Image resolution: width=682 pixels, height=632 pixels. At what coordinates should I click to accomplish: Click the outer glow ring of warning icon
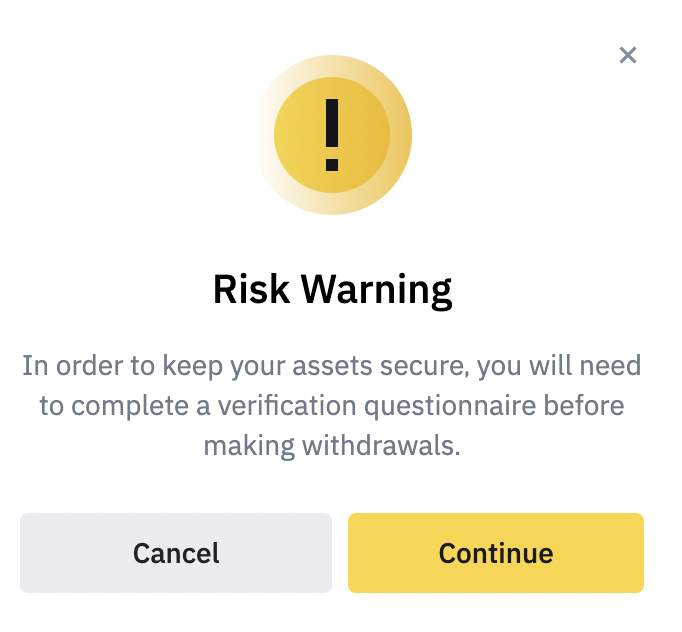400,135
